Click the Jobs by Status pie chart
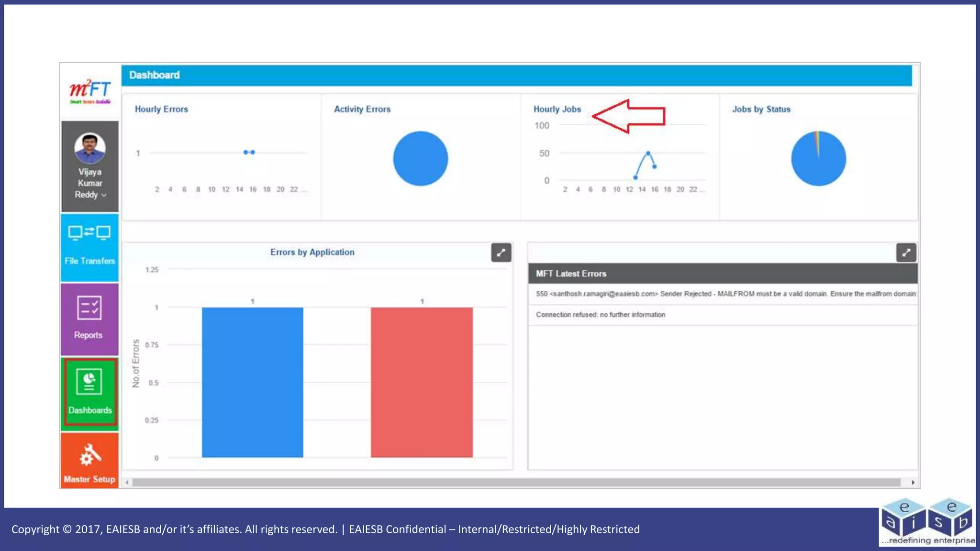This screenshot has width=980, height=551. [x=818, y=158]
